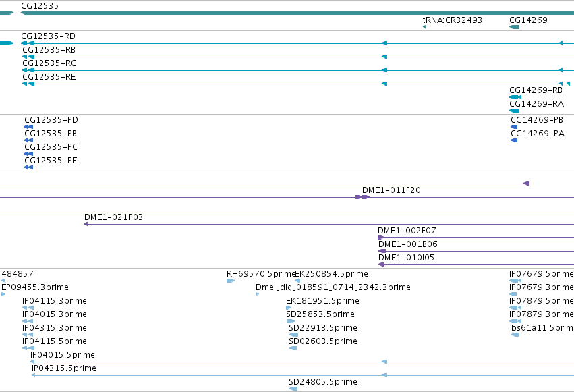
Task: Select EST IP07679.5prime
Action: 542,274
